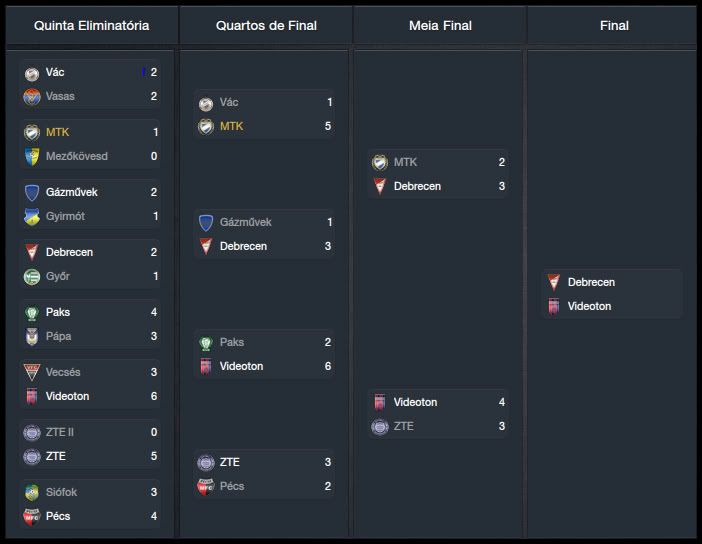Open Gázművek team link in Quartos de Final

245,223
